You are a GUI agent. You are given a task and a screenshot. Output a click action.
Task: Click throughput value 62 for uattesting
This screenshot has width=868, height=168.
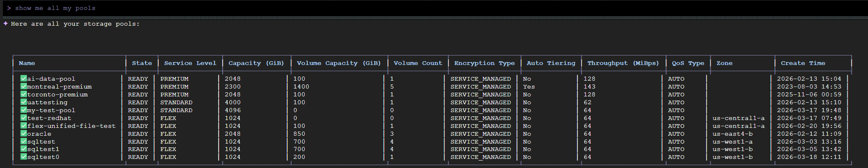pyautogui.click(x=587, y=102)
